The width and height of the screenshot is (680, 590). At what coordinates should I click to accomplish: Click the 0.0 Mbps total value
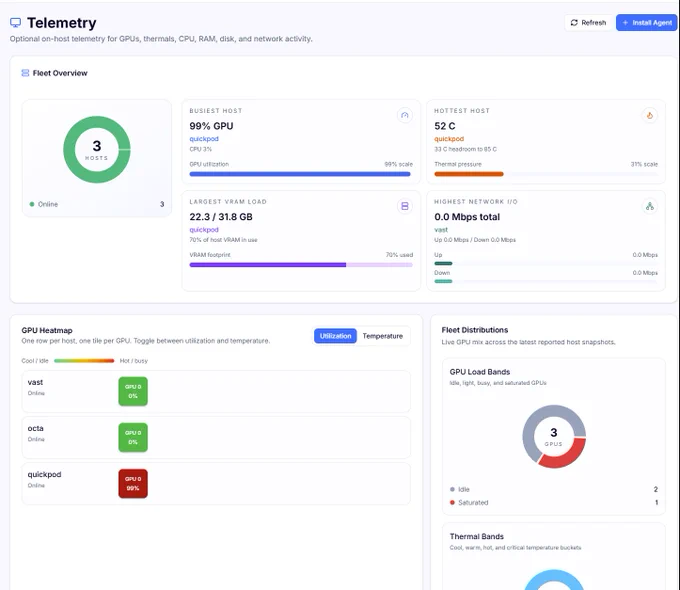(467, 216)
